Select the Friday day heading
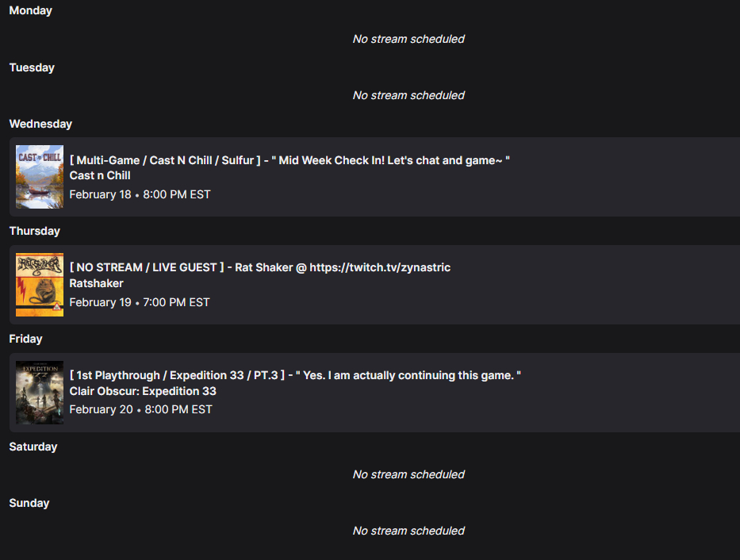This screenshot has width=740, height=560. tap(25, 339)
